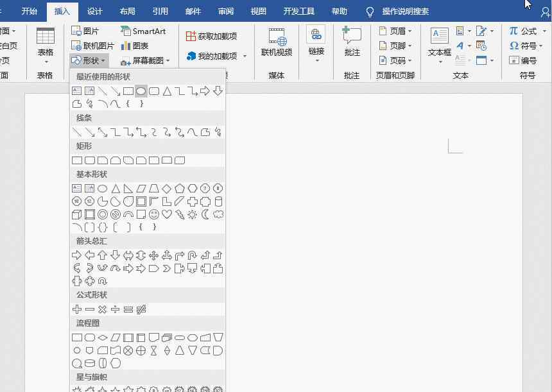Pick the cloud shape in basic shapes
The width and height of the screenshot is (552, 392).
click(218, 214)
